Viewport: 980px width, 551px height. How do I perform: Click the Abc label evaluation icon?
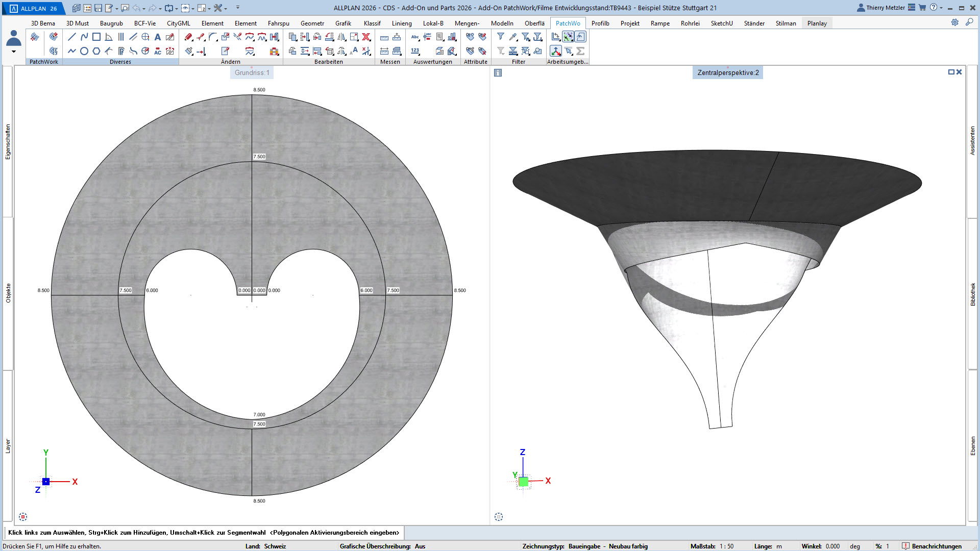coord(415,37)
